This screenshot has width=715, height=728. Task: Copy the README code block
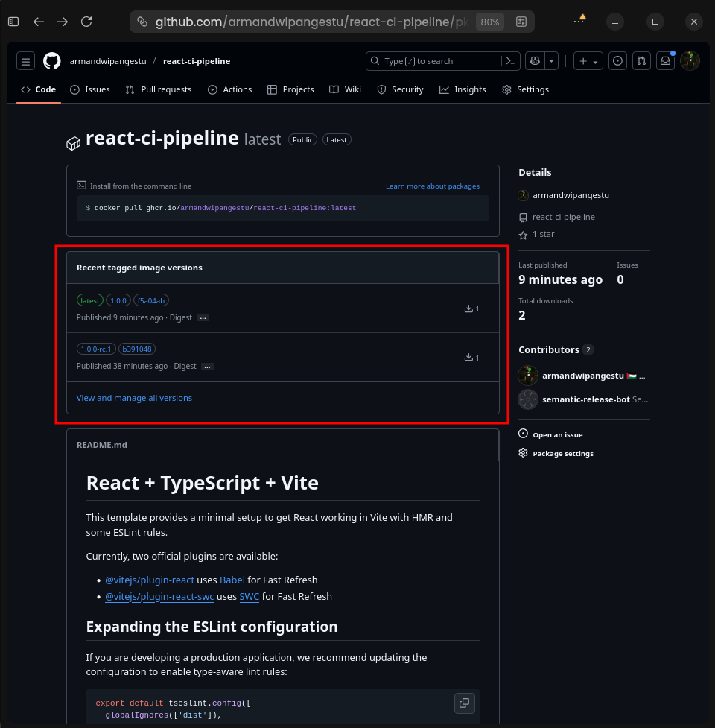[464, 703]
